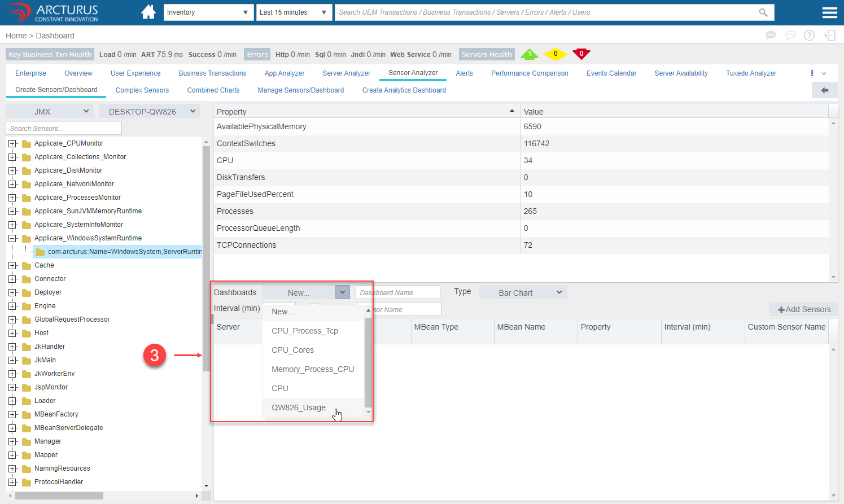This screenshot has height=504, width=844.
Task: Click the Dashboard Name input field
Action: tap(398, 292)
